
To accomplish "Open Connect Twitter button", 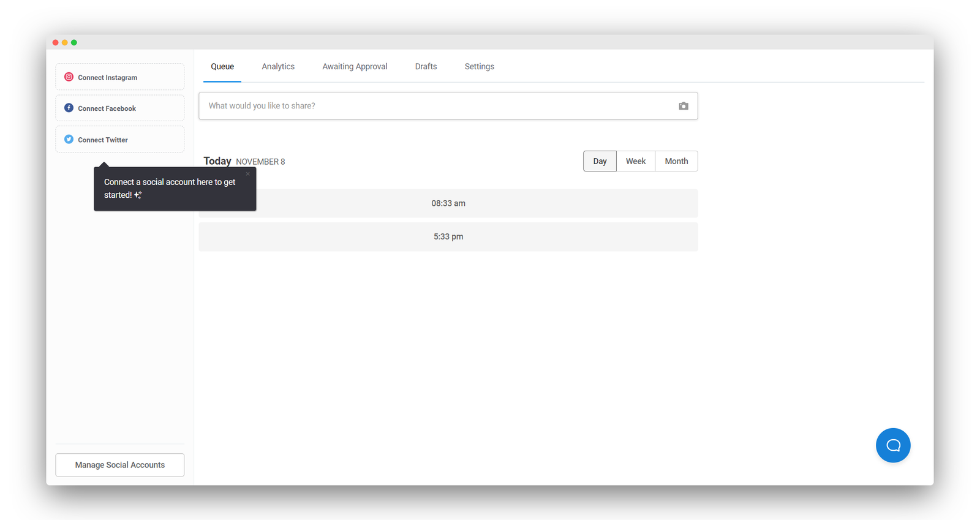I will pyautogui.click(x=120, y=140).
